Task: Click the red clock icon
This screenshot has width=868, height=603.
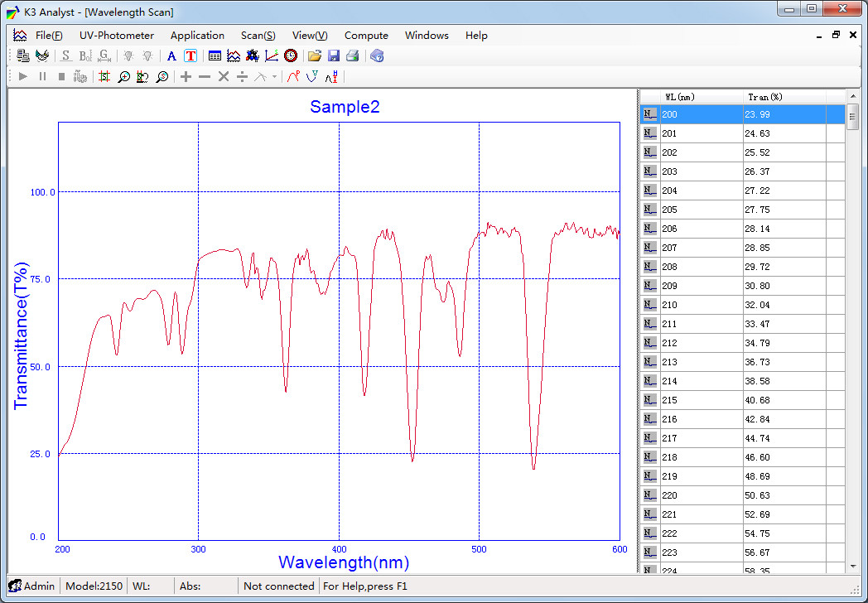Action: pos(291,56)
